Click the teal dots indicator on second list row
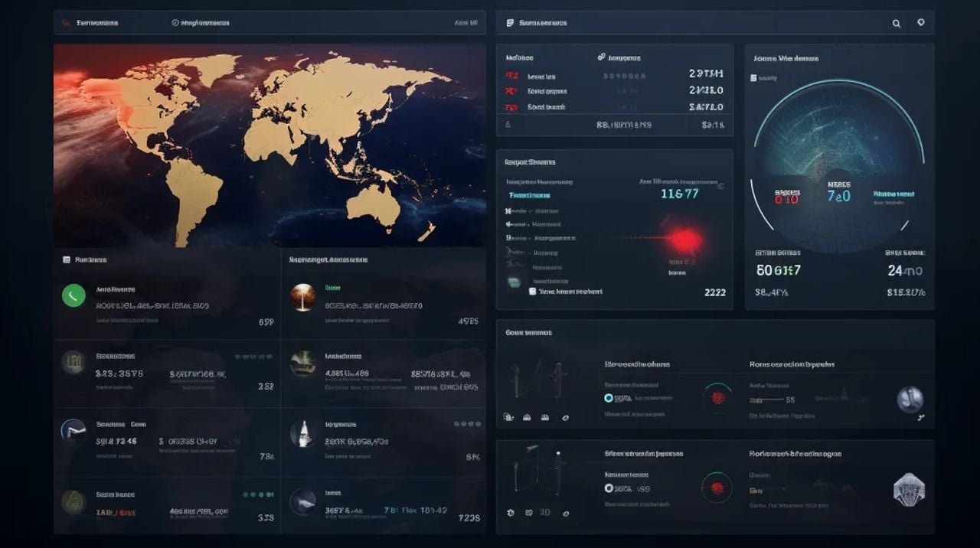Viewport: 980px width, 548px height. tap(253, 357)
